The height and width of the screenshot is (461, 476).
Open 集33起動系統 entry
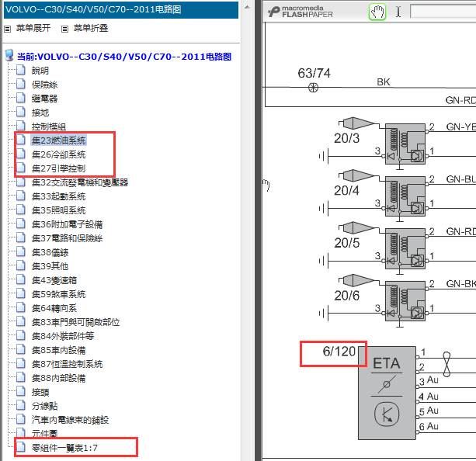(x=58, y=196)
